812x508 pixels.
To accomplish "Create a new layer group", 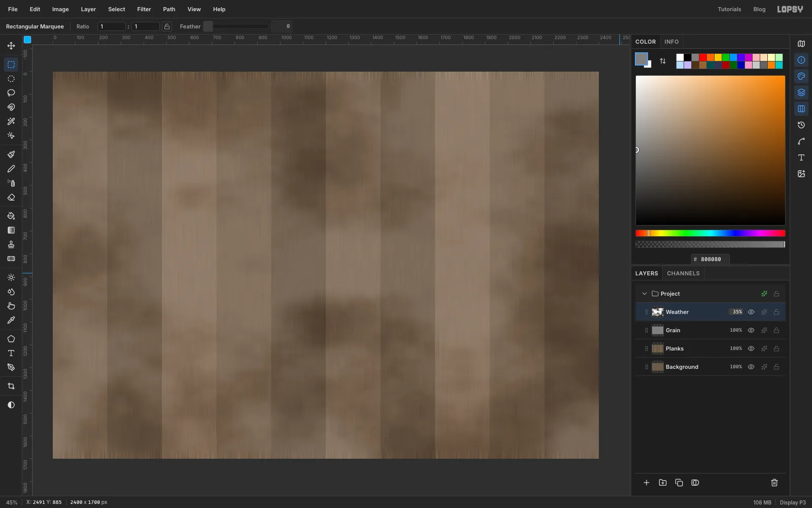I will pos(663,483).
